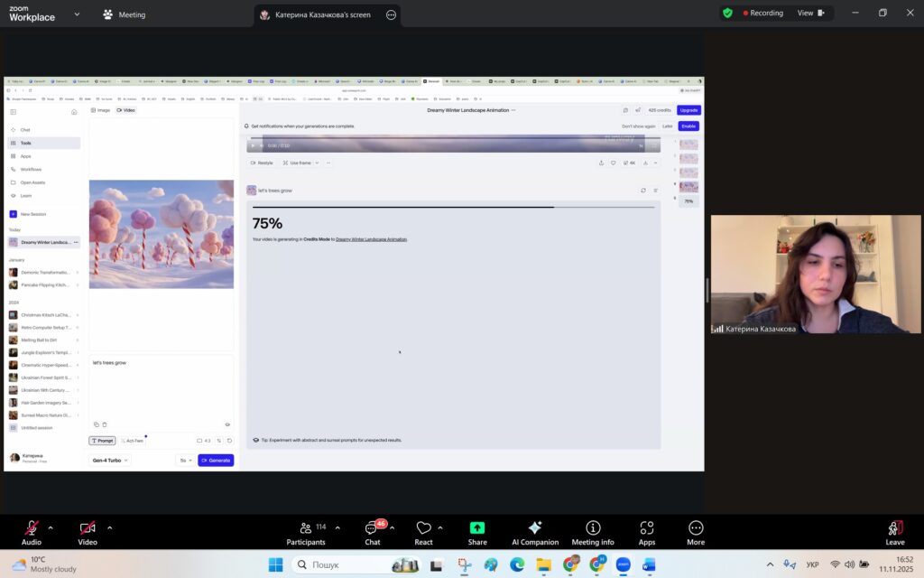The width and height of the screenshot is (924, 578).
Task: Open Microsoft Edge from the taskbar
Action: 517,564
